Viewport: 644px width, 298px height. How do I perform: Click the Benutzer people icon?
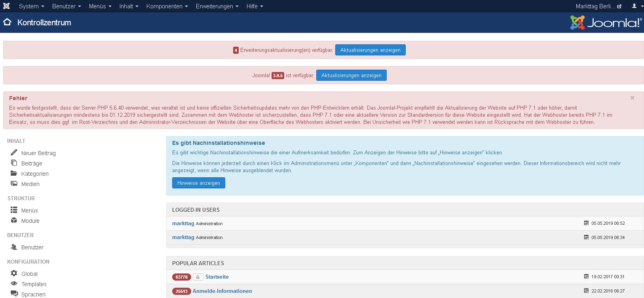tap(14, 247)
